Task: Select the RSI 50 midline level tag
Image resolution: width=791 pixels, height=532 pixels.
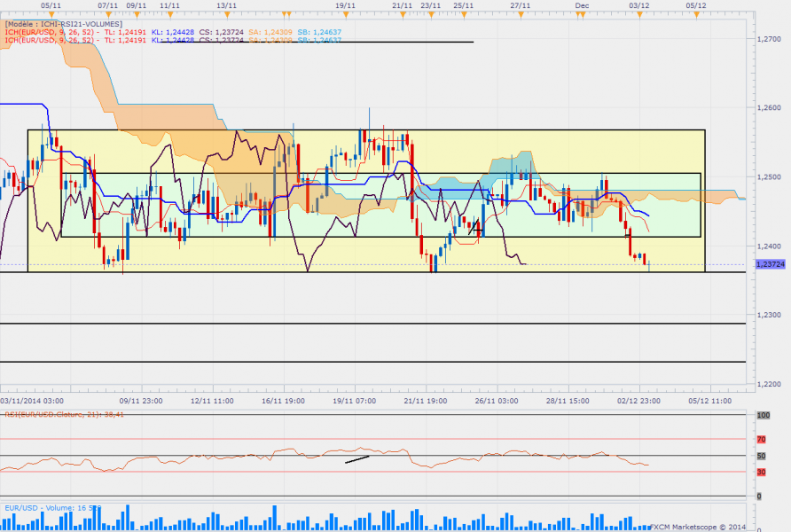Action: tap(761, 456)
